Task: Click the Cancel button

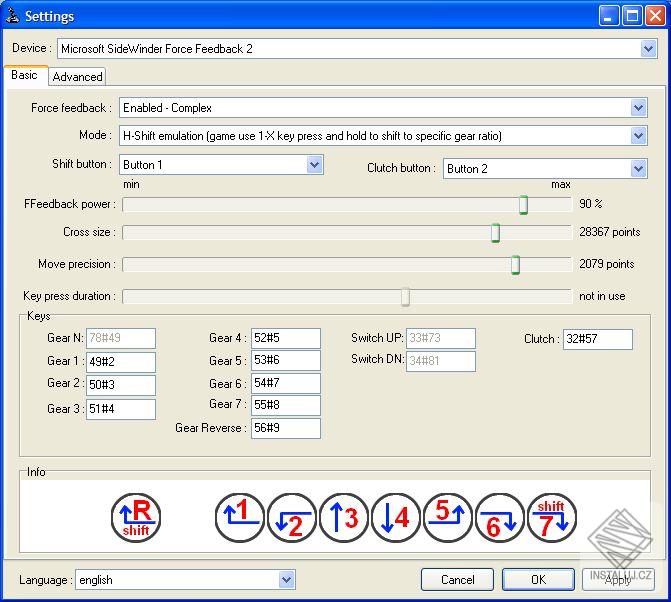Action: [x=457, y=579]
